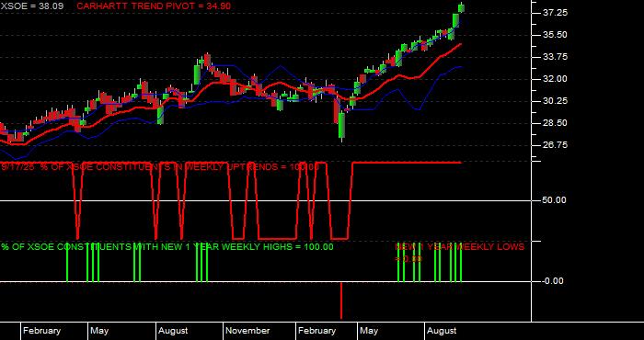Screen dimensions: 644x340
Task: Click the red new weekly lows spike bar
Action: [341, 300]
